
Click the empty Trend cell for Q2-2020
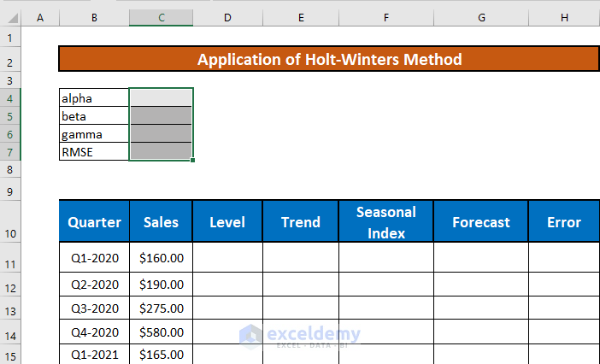(301, 284)
